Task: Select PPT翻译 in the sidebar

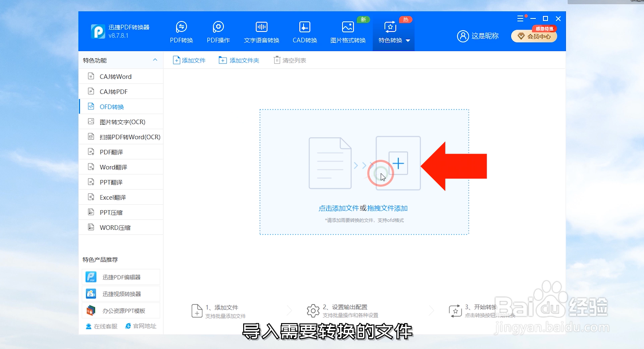Action: coord(121,182)
